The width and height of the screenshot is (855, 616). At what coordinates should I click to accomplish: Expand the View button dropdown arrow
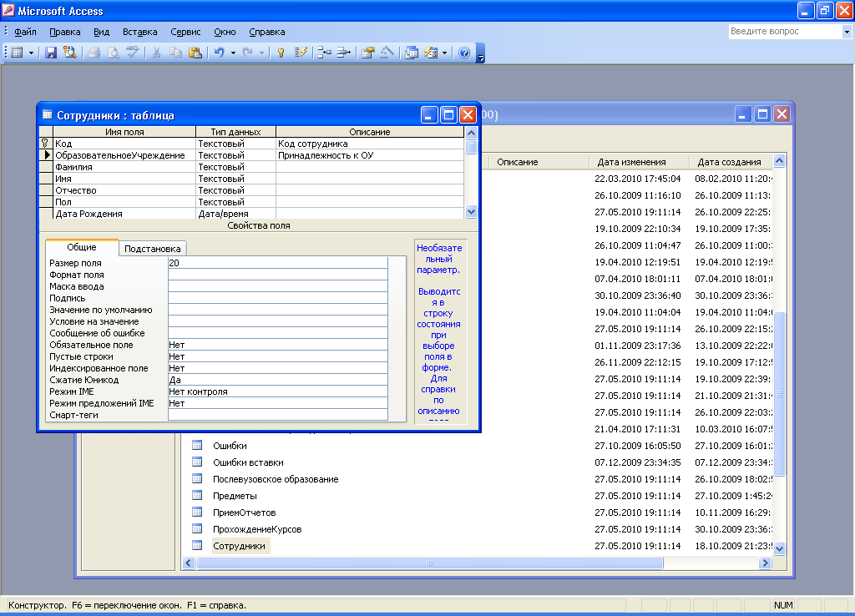(31, 53)
